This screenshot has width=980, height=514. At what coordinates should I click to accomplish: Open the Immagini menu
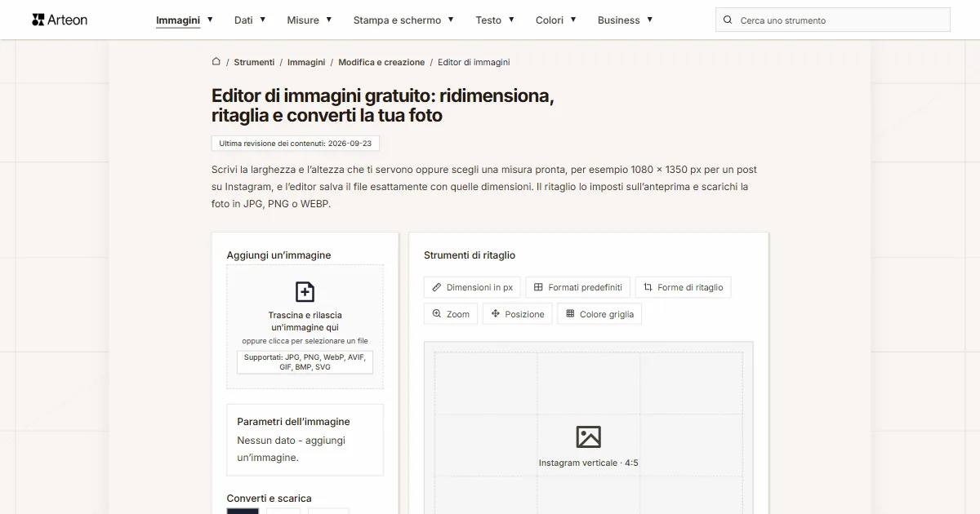pos(178,20)
